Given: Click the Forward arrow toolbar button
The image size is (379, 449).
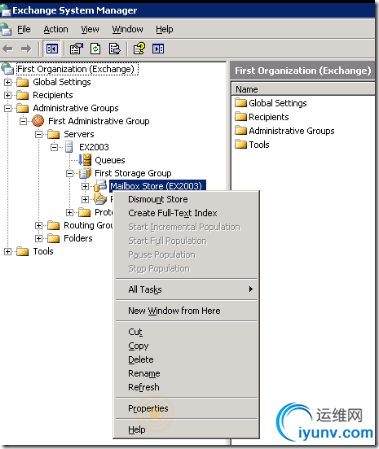Looking at the screenshot, I should [26, 49].
